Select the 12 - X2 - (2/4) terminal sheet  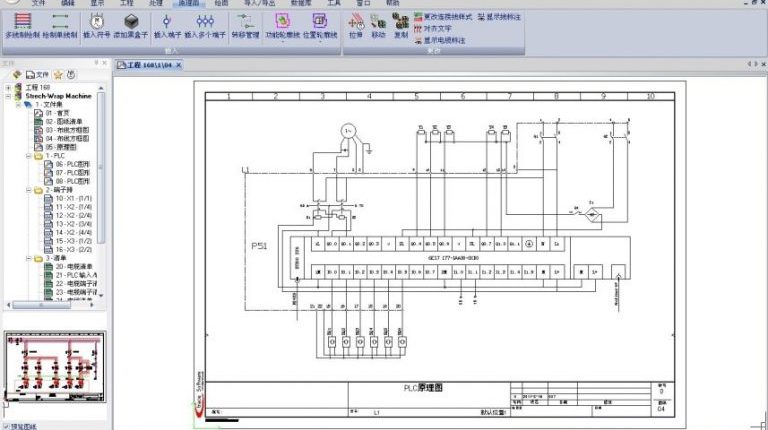tap(73, 215)
